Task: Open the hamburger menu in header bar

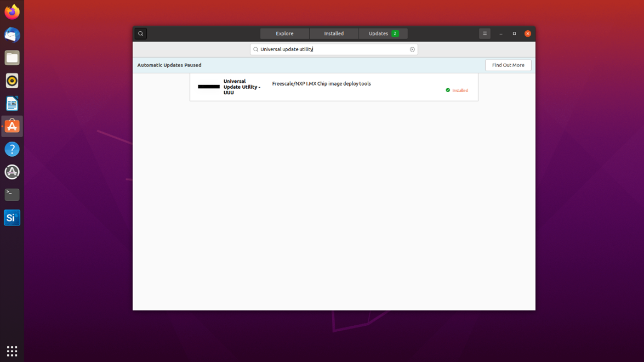Action: pos(485,33)
